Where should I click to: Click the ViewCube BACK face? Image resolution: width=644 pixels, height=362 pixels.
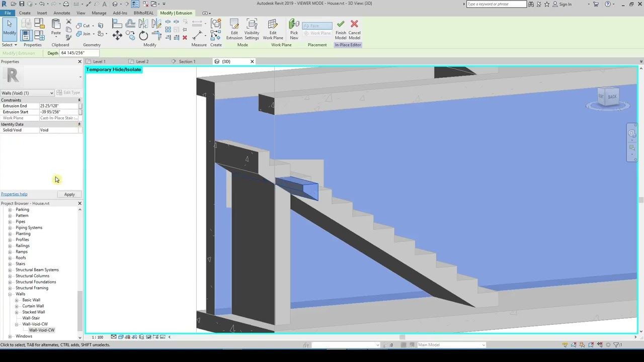tap(612, 97)
